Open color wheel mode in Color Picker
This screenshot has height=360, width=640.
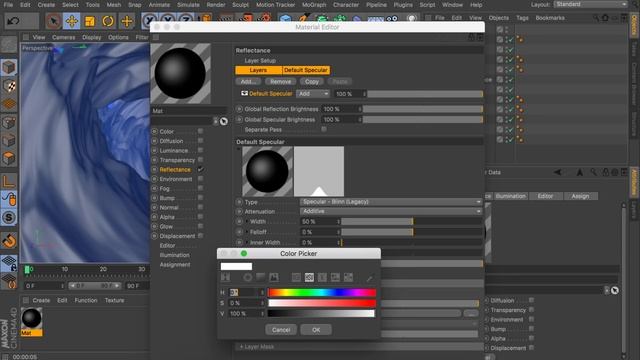pos(248,278)
